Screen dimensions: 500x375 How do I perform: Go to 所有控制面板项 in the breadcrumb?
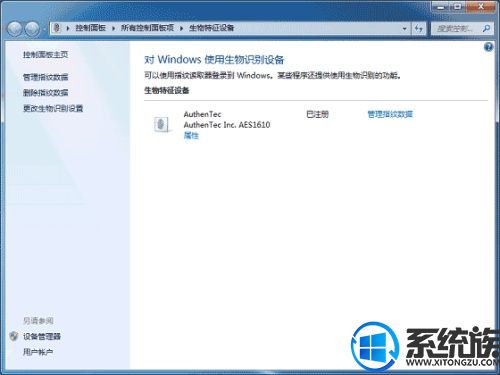[x=147, y=28]
